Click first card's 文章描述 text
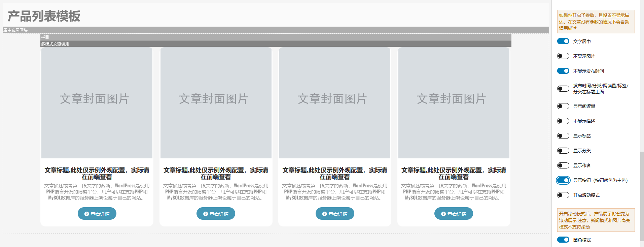 click(97, 192)
